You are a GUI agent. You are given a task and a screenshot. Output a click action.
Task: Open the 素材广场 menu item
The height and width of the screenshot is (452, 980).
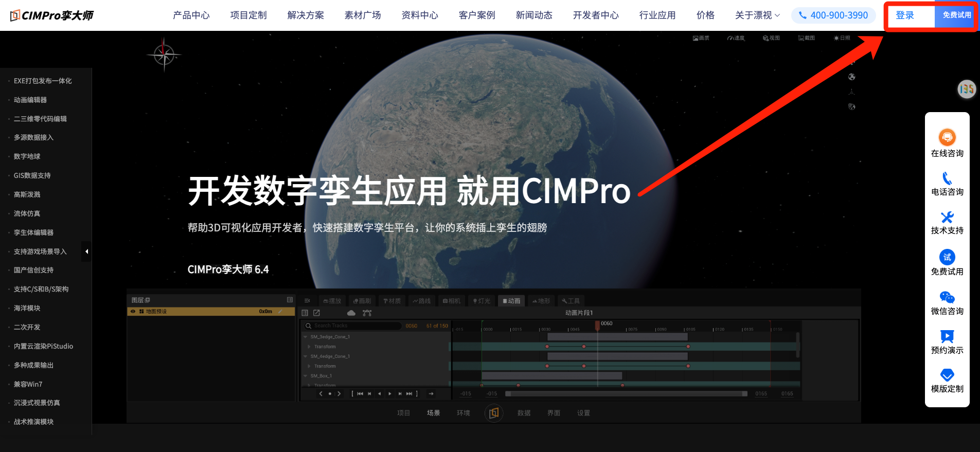coord(363,15)
